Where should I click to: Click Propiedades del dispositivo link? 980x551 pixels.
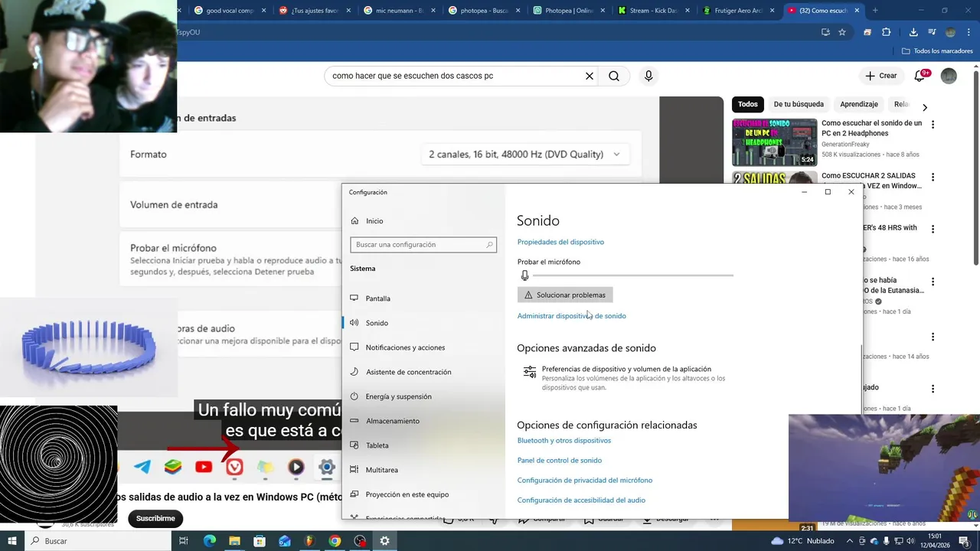[560, 242]
